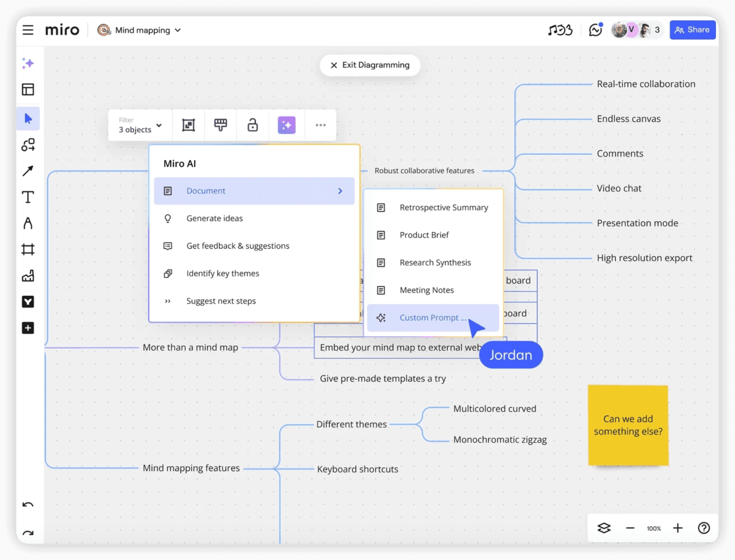Select the 'Comments' mind map node
This screenshot has width=735, height=560.
pos(620,153)
